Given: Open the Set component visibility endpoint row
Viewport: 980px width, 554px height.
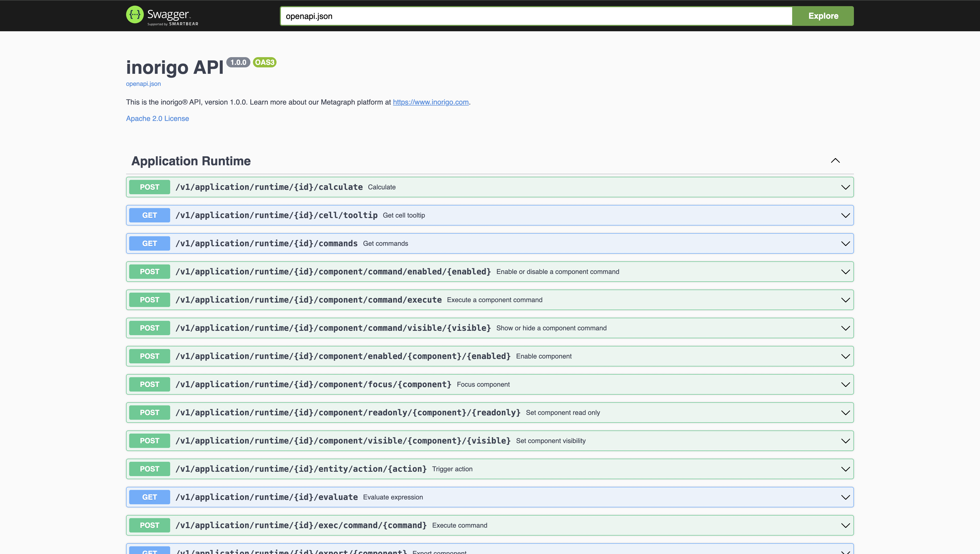Looking at the screenshot, I should pyautogui.click(x=550, y=441).
